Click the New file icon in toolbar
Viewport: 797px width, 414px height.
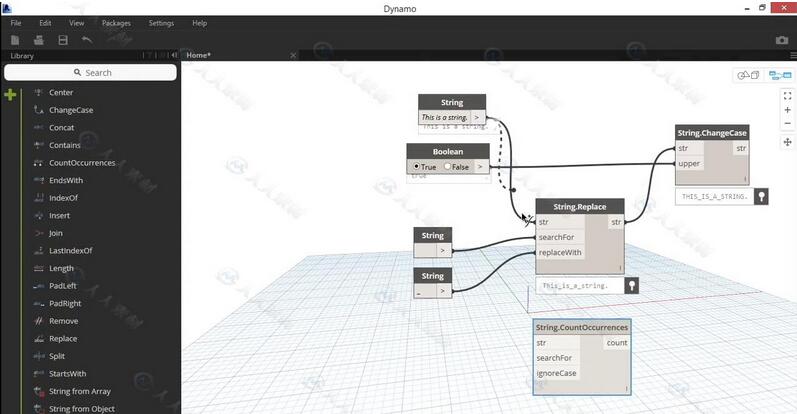pyautogui.click(x=14, y=40)
